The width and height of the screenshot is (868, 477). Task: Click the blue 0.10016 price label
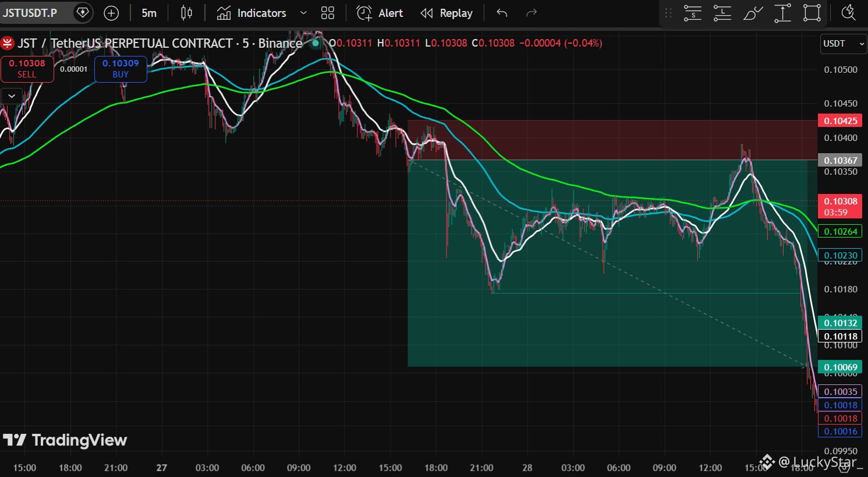pyautogui.click(x=840, y=432)
